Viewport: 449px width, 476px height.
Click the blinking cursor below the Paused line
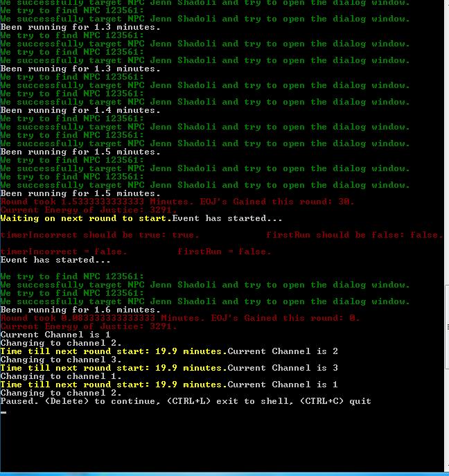3,412
